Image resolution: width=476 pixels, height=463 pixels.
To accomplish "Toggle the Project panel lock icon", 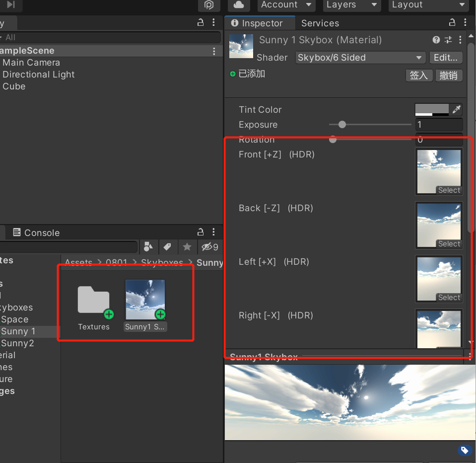I will click(201, 232).
